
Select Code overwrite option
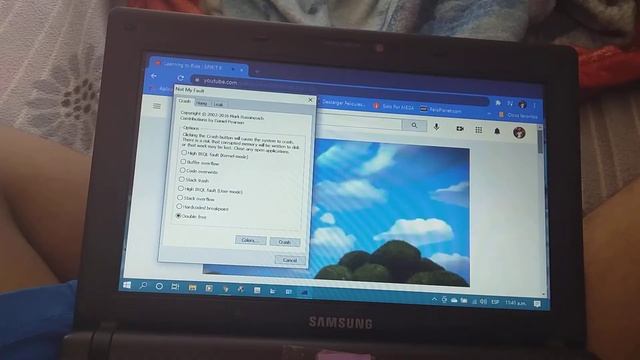[199, 171]
